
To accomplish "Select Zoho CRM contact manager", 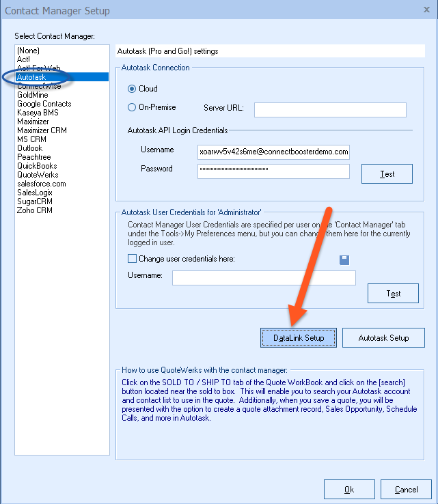I will tap(62, 210).
